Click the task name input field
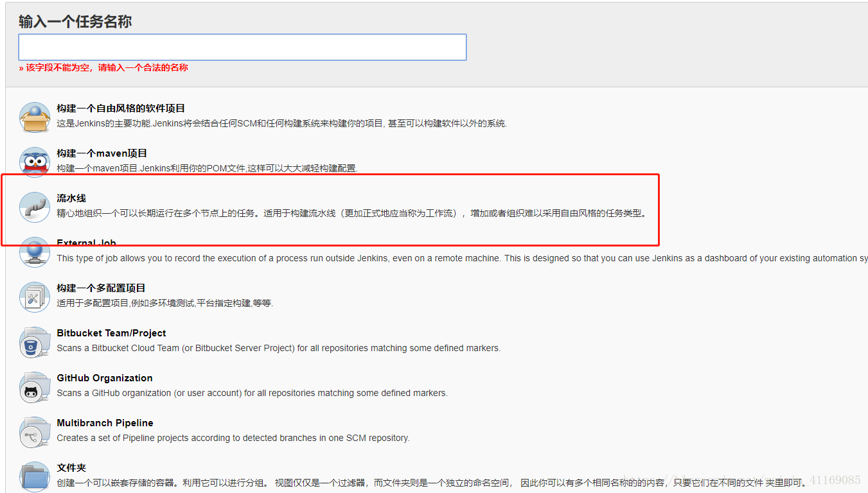The height and width of the screenshot is (493, 868). [242, 47]
